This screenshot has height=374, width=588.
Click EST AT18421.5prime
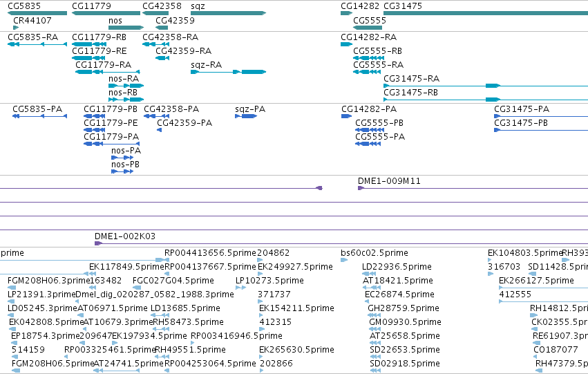[398, 281]
